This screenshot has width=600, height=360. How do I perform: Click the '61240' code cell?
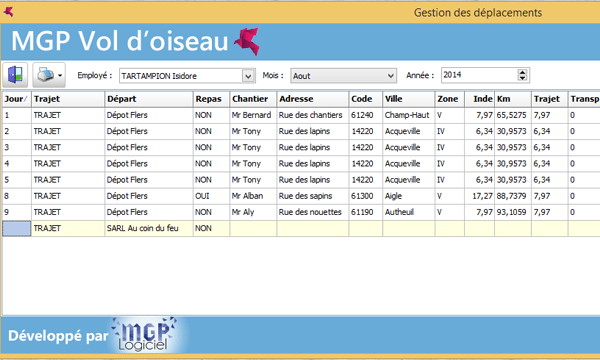[365, 115]
